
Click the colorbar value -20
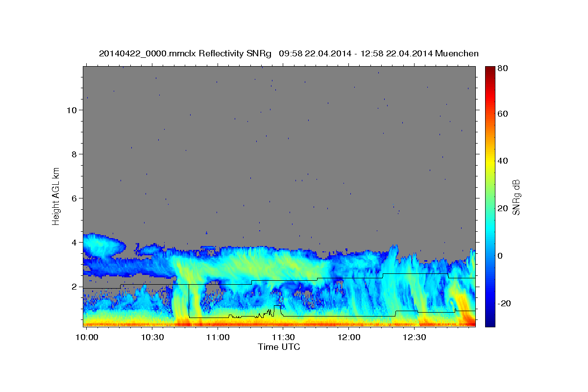(x=503, y=303)
